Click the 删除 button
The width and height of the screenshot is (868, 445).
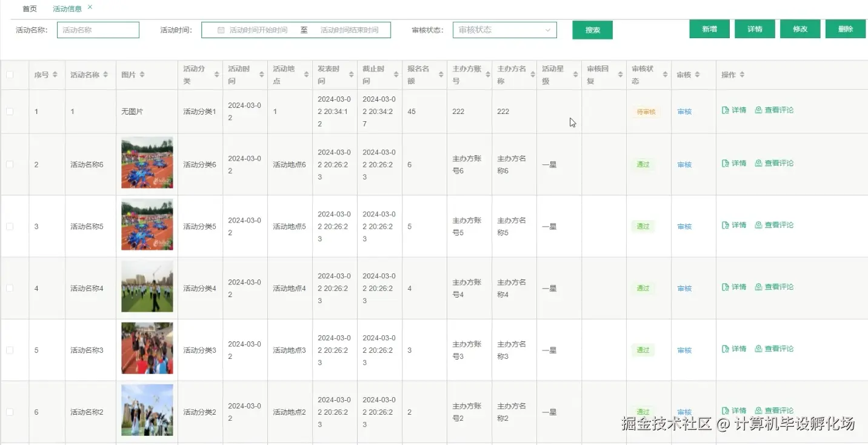pyautogui.click(x=846, y=29)
